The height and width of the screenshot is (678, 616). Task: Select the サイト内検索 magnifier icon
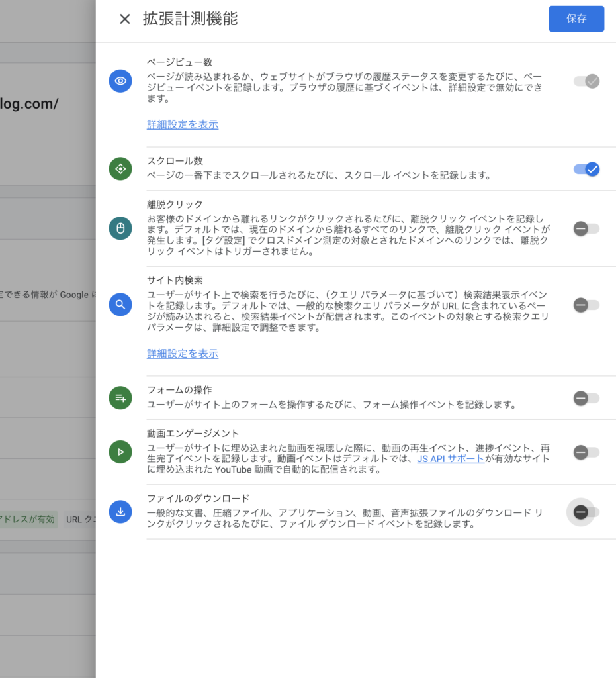pos(120,305)
